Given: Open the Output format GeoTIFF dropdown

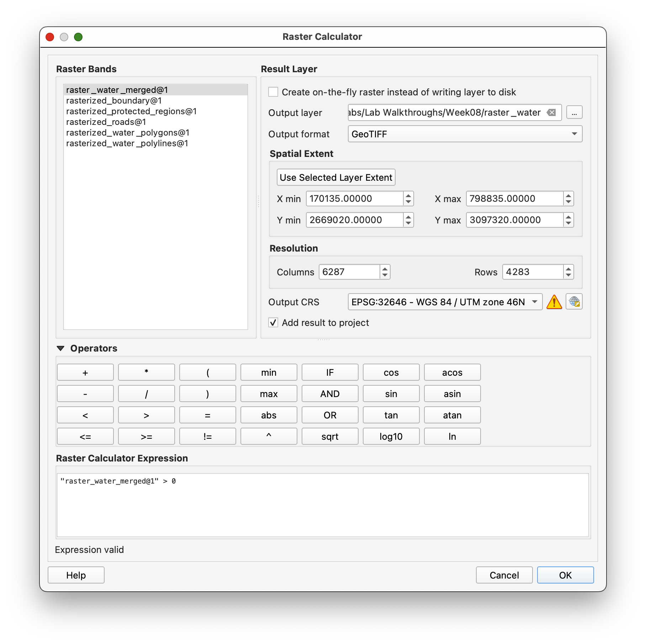Looking at the screenshot, I should click(x=465, y=134).
